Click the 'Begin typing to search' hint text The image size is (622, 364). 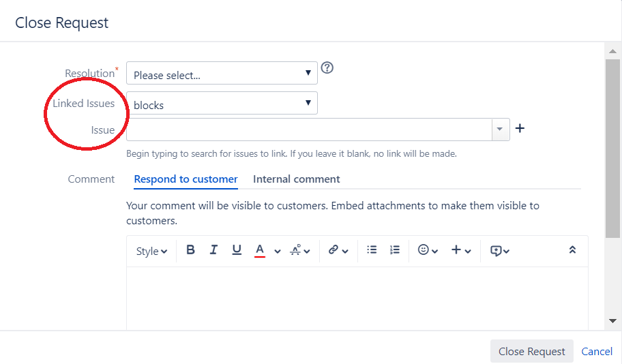tap(292, 154)
